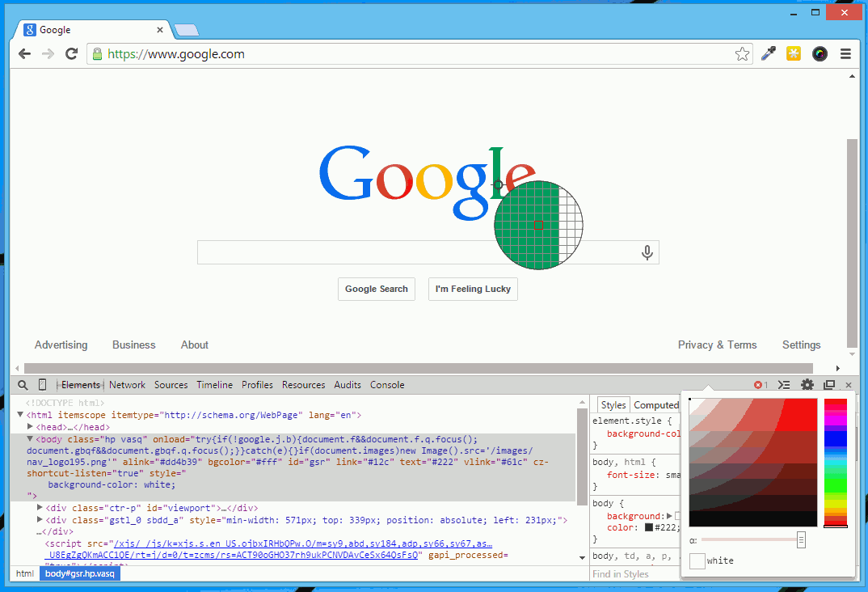Click the microphone icon in search box
The width and height of the screenshot is (868, 592).
[647, 252]
